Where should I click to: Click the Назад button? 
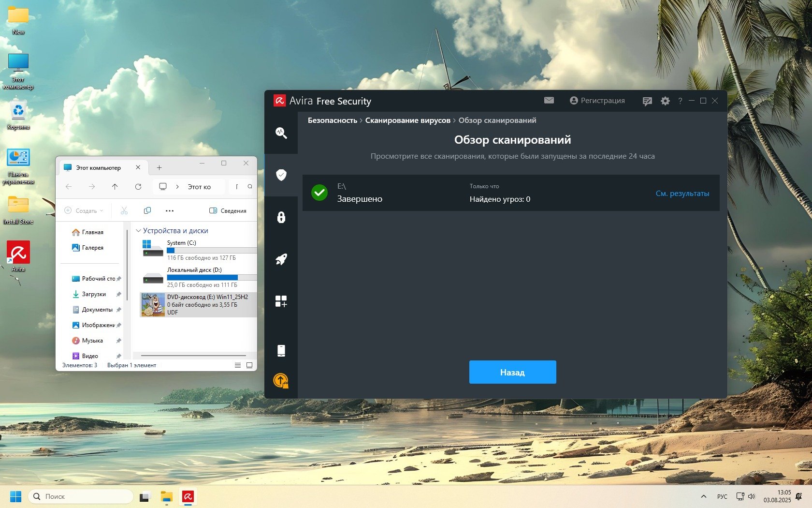coord(512,372)
